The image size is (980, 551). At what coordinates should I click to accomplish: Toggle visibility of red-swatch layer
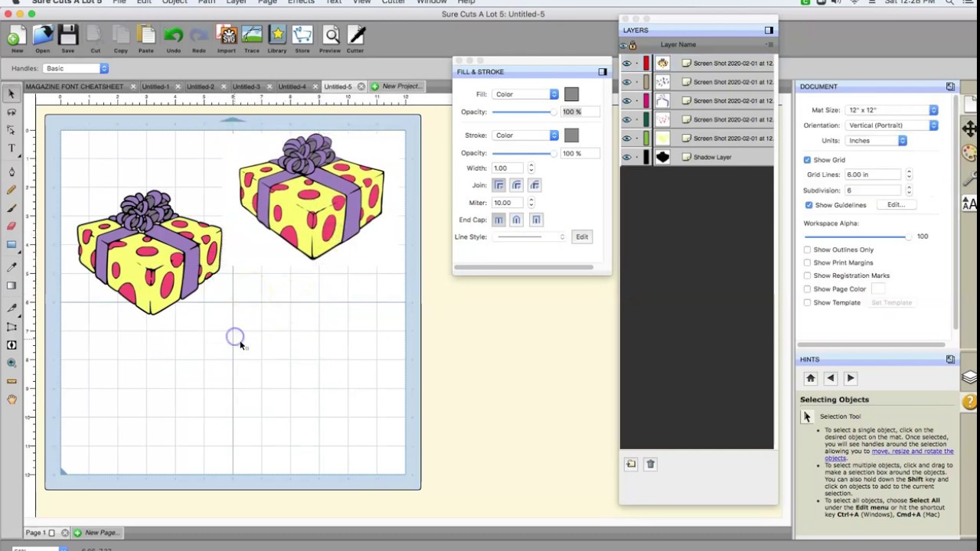627,64
